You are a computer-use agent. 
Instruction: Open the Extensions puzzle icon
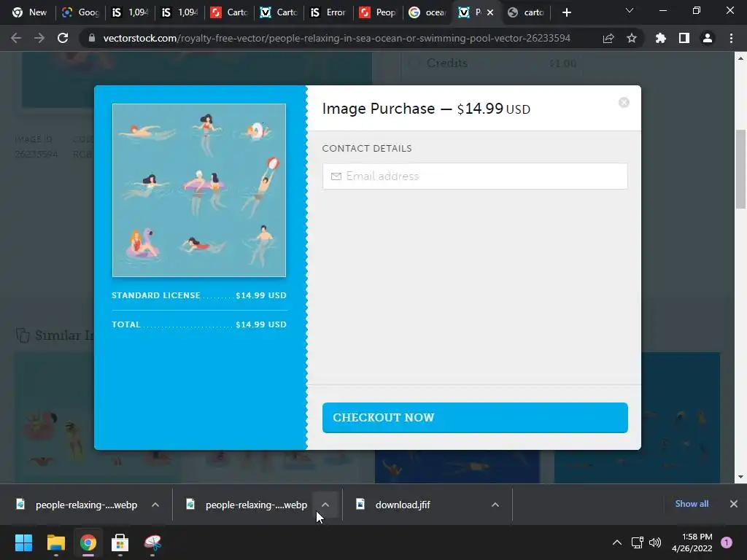click(x=661, y=38)
